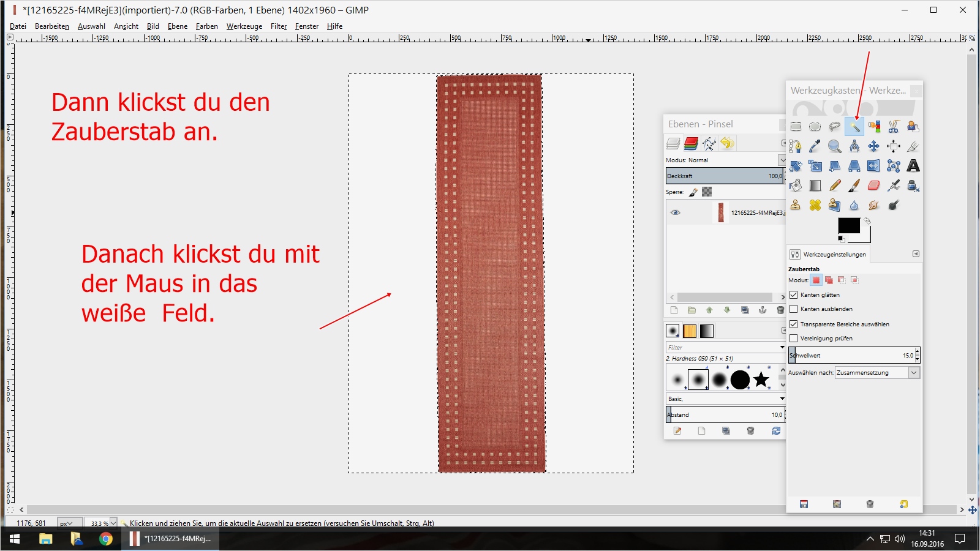The image size is (980, 551).
Task: Open the Filter menu
Action: pyautogui.click(x=279, y=26)
